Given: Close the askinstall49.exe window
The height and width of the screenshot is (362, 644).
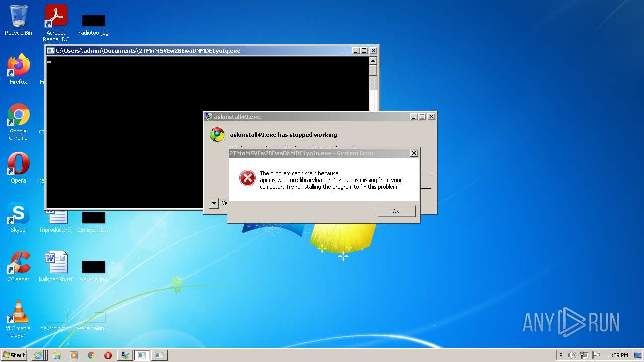Looking at the screenshot, I should (431, 117).
